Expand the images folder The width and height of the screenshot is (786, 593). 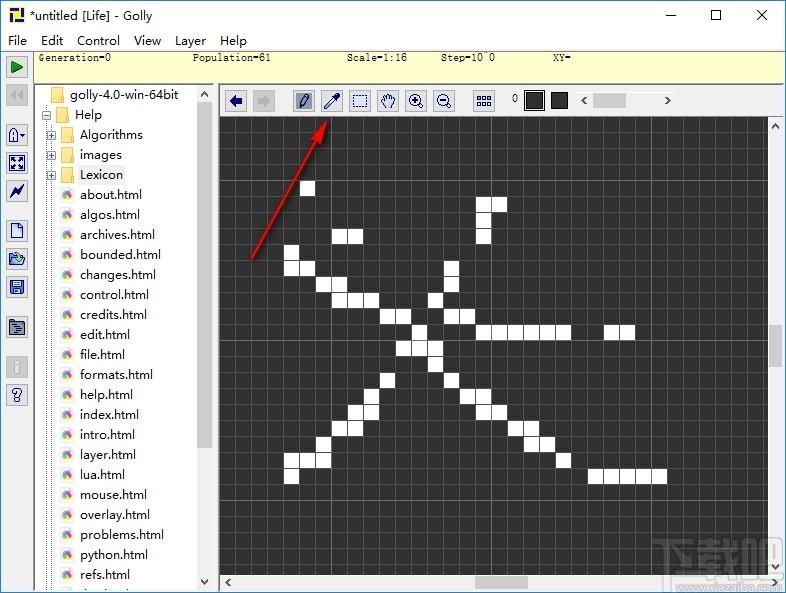click(x=51, y=155)
